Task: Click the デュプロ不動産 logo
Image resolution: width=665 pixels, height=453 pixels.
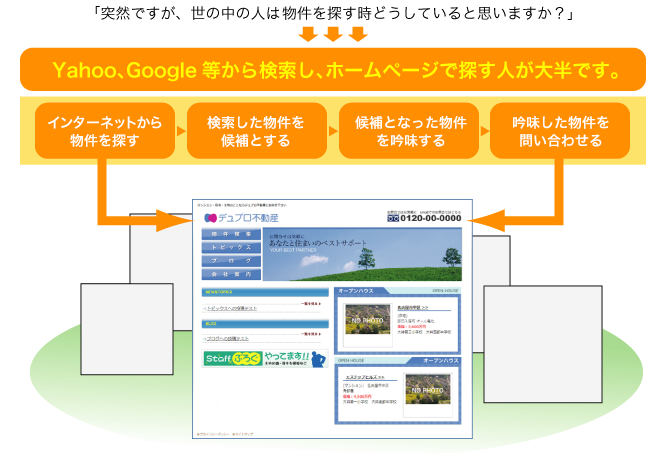Action: pos(241,218)
